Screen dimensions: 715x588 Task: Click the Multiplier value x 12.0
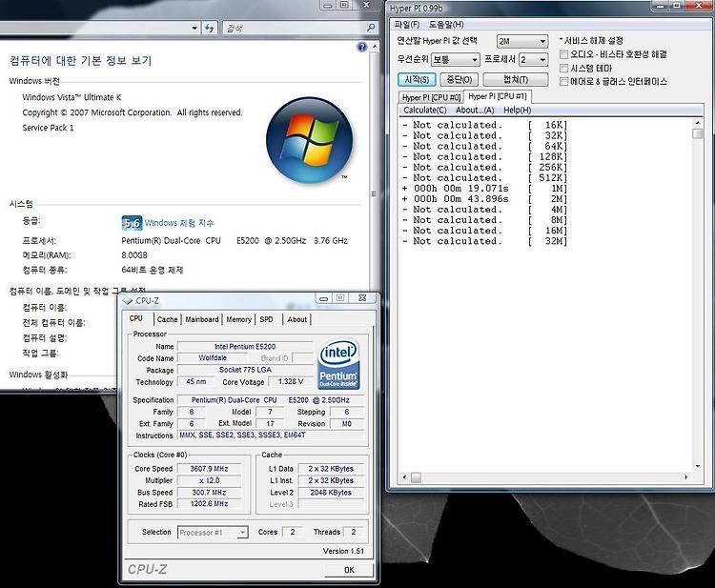[x=210, y=480]
